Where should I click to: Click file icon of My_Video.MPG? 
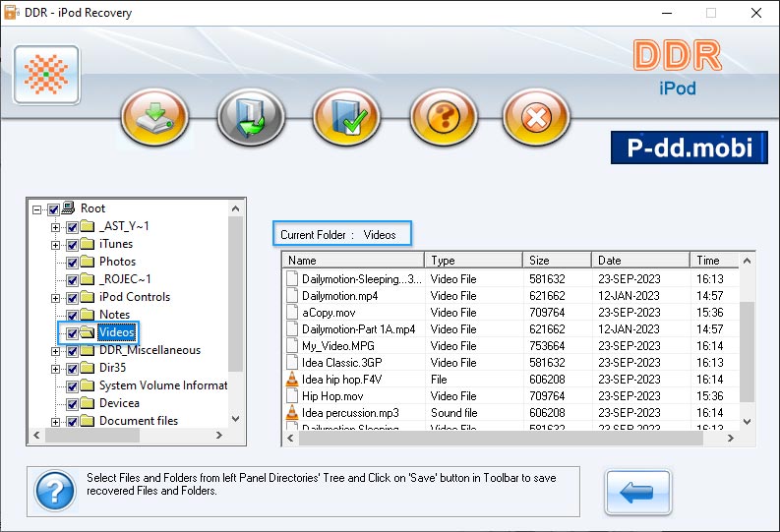[292, 345]
